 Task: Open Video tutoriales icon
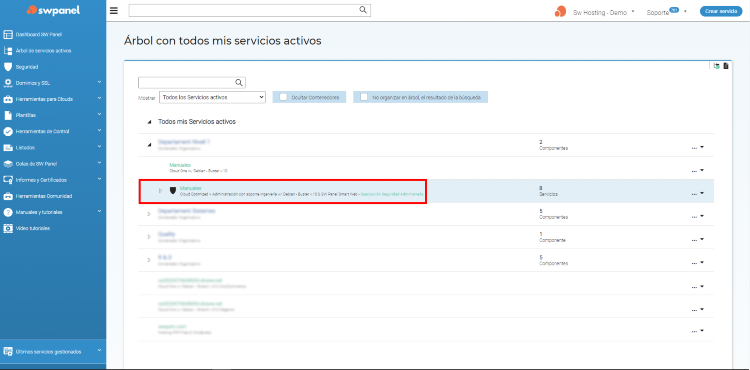coord(8,229)
